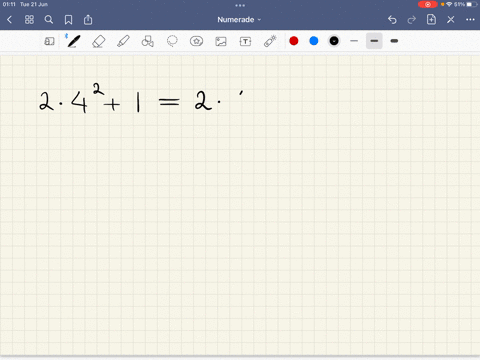Redo the last undone action
This screenshot has height=360, width=480.
(412, 20)
